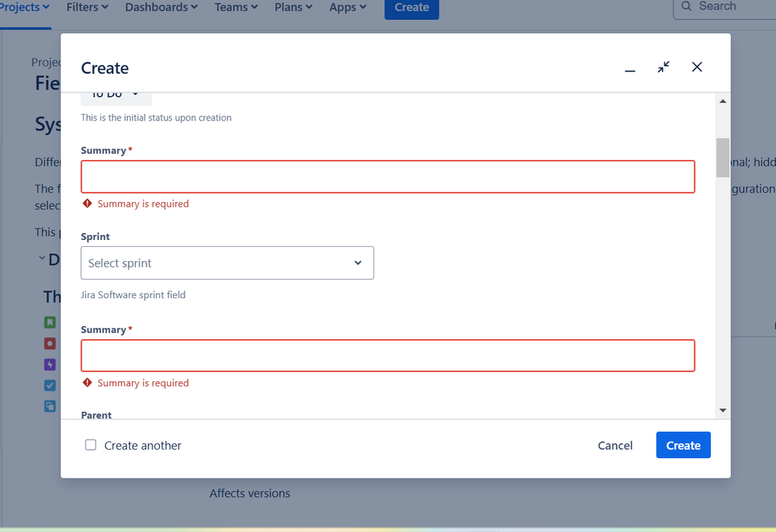Click the scrollbar down arrow
Screen dimensions: 776x532
point(722,410)
